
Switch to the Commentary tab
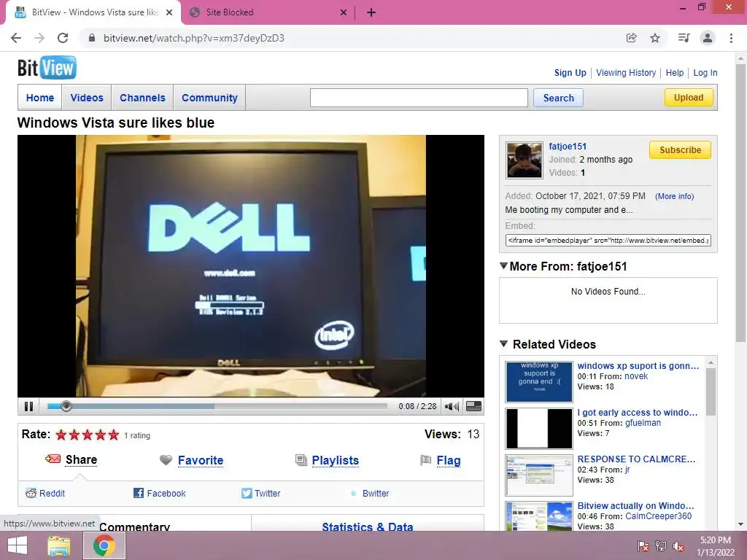pyautogui.click(x=135, y=526)
